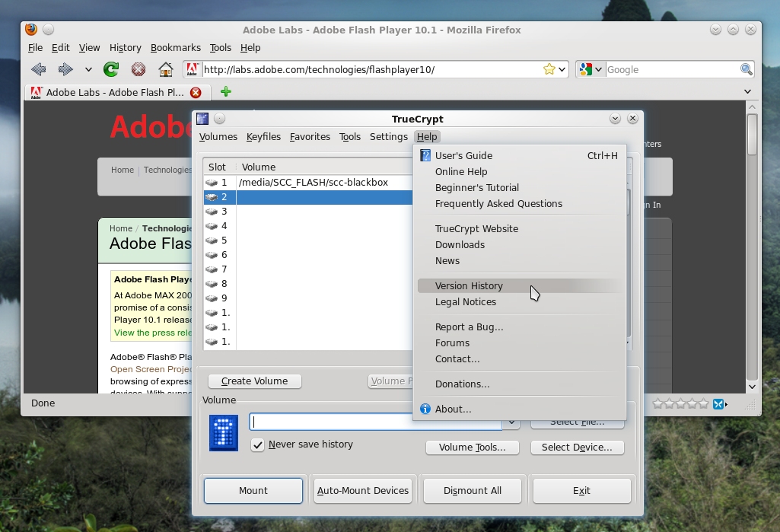780x532 pixels.
Task: Select slot 1 drive icon
Action: tap(212, 183)
